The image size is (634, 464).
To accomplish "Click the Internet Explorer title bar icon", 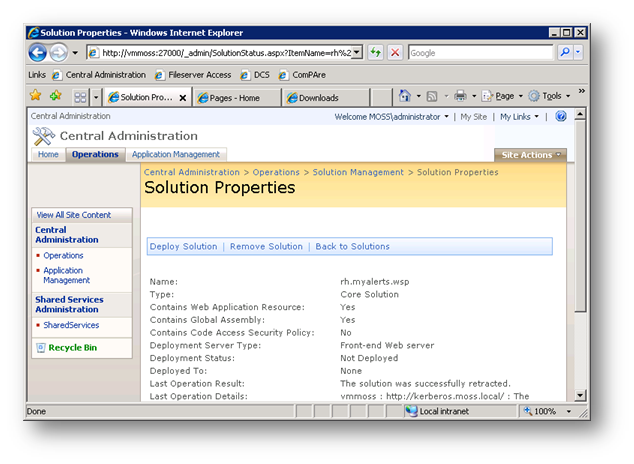I will pyautogui.click(x=34, y=33).
